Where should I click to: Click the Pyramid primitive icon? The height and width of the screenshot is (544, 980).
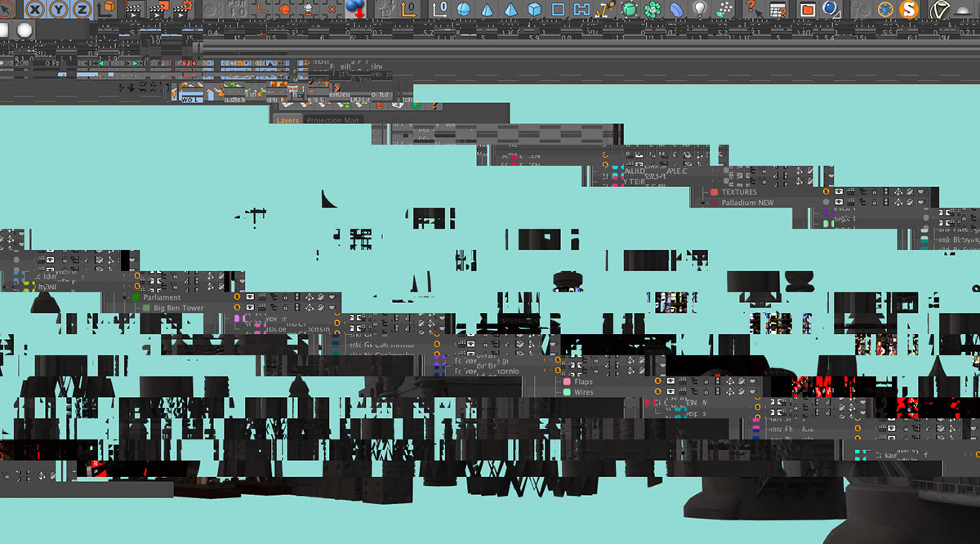510,9
